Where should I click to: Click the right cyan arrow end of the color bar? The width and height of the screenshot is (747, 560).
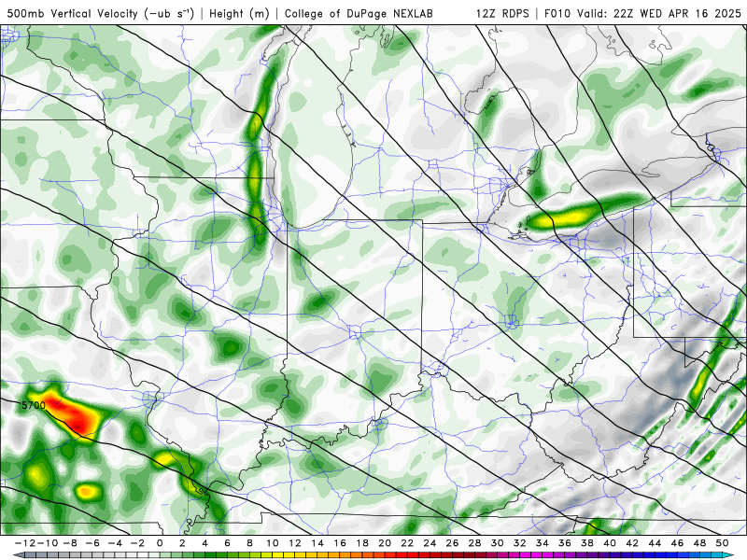click(728, 555)
